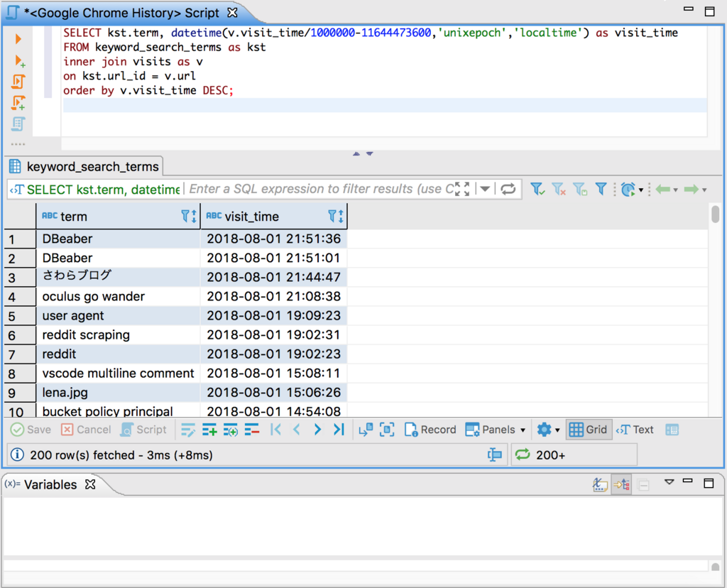Select the cell 'vscode multiline comment'
Image resolution: width=727 pixels, height=588 pixels.
118,374
